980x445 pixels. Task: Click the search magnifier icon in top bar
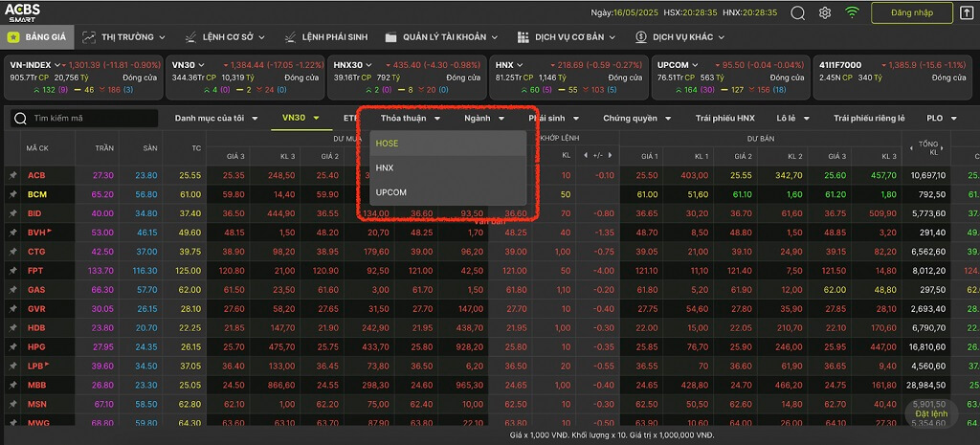(x=797, y=12)
